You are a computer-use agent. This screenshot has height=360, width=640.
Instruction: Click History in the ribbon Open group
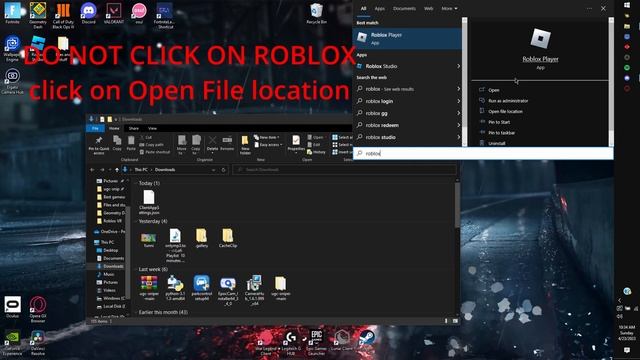click(x=316, y=152)
